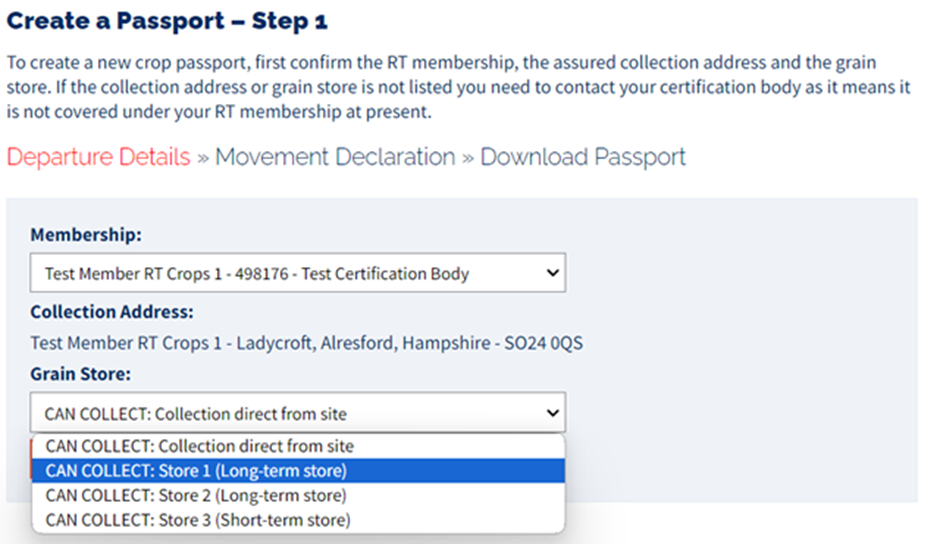Select Store 3 (Short-term store) option
This screenshot has height=544, width=940.
pyautogui.click(x=198, y=520)
